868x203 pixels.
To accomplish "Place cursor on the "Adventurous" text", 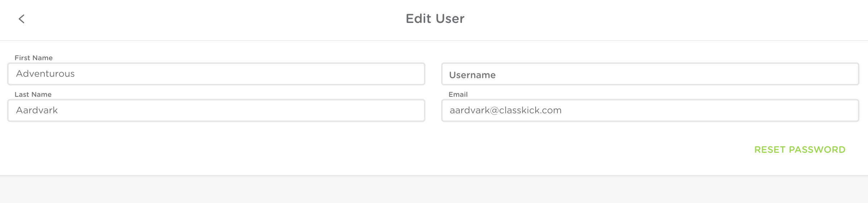I will pyautogui.click(x=45, y=74).
